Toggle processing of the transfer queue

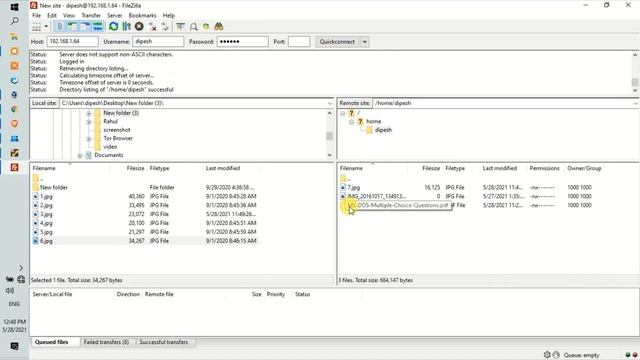click(x=127, y=27)
